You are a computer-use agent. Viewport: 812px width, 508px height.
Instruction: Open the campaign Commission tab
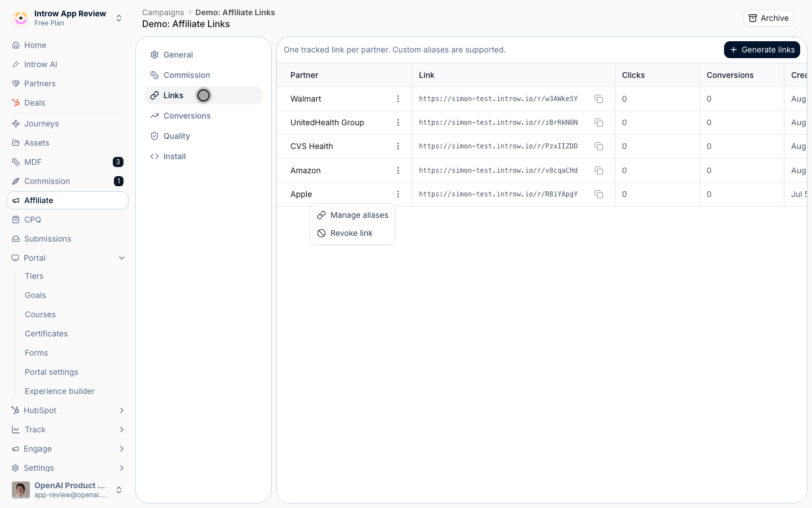(x=204, y=75)
